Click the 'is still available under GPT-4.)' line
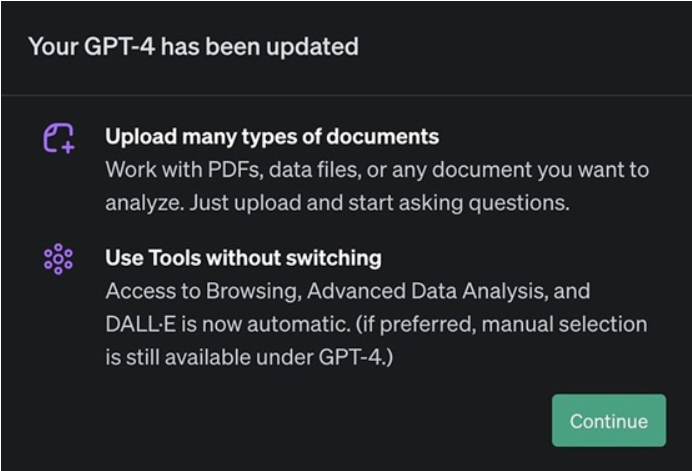Image resolution: width=692 pixels, height=471 pixels. click(x=249, y=357)
